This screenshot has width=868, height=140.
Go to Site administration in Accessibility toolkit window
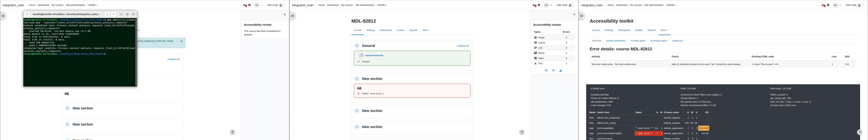pos(654,5)
